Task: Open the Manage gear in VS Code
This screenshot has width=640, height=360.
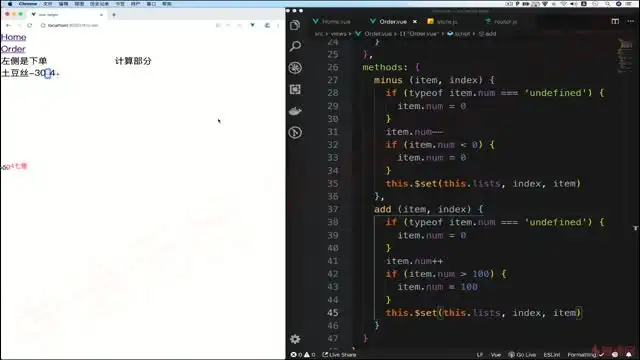Action: (x=295, y=339)
